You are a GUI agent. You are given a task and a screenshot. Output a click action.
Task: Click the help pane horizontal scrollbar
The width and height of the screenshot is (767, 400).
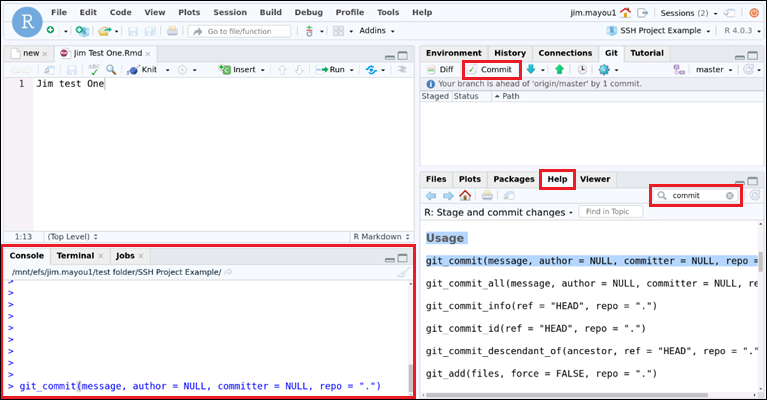tap(566, 395)
